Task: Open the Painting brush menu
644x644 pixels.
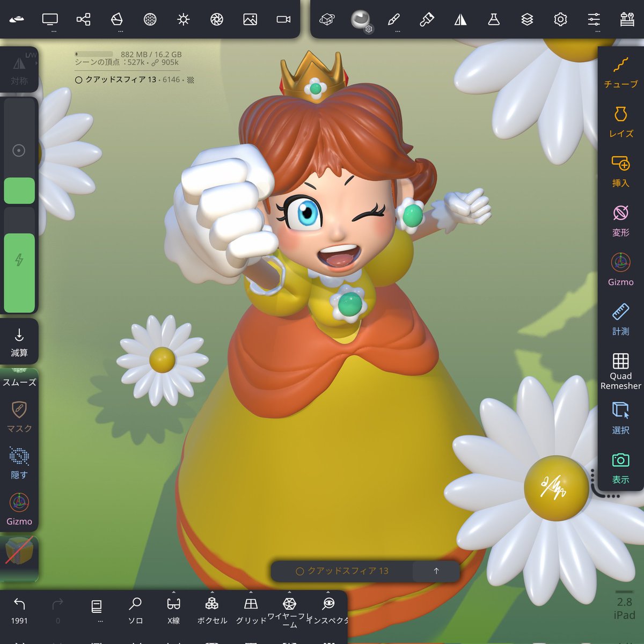Action: click(x=427, y=20)
